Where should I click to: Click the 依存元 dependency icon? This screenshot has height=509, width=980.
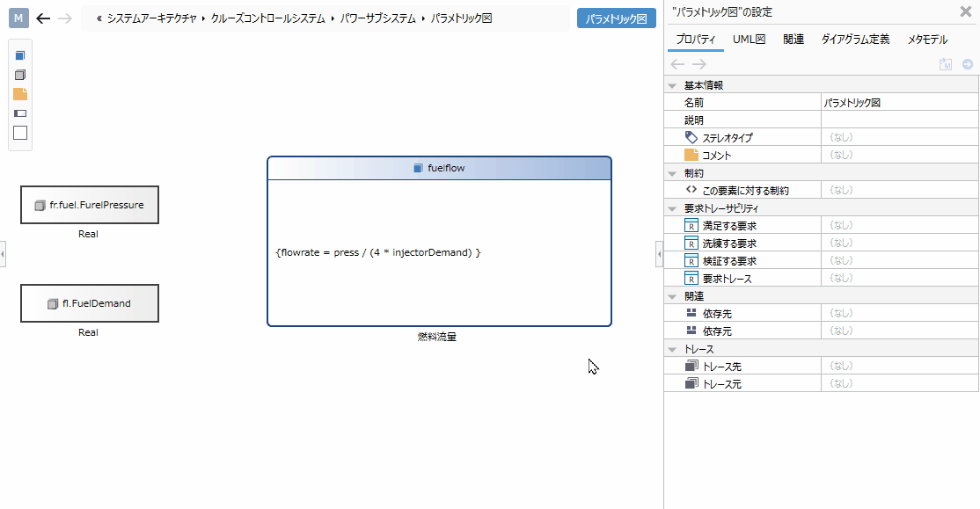pos(691,331)
